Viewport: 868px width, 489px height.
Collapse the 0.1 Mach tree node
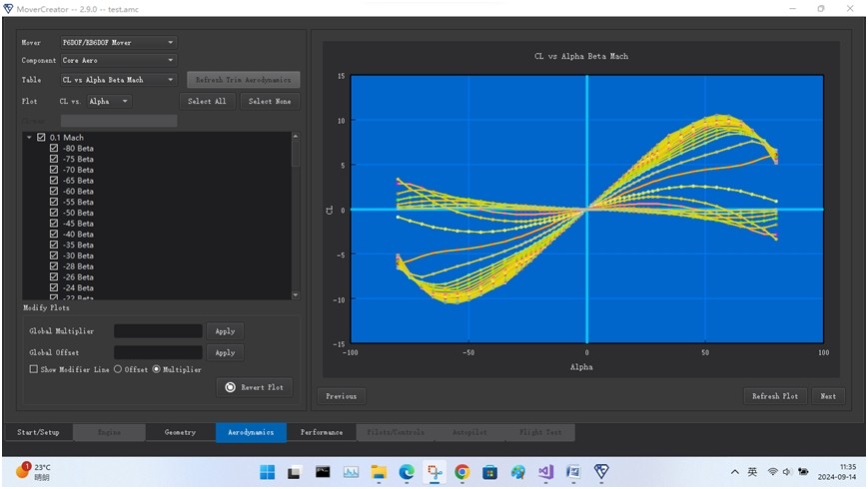[29, 137]
